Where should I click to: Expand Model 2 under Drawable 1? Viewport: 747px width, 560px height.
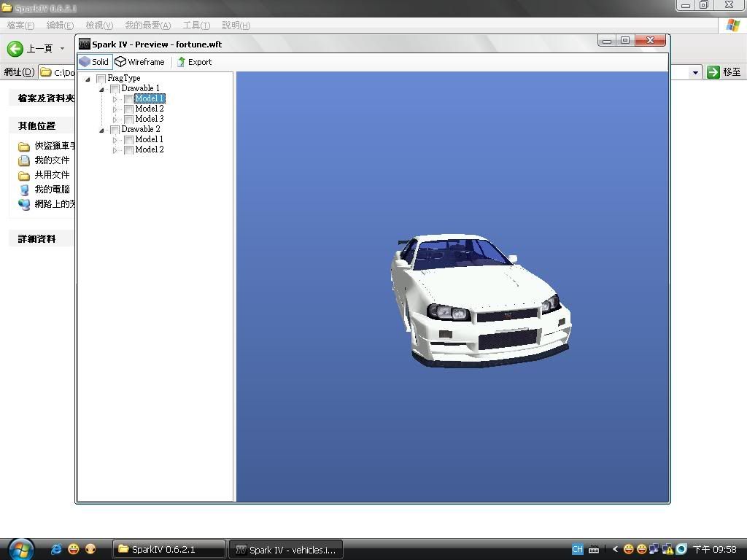click(x=115, y=109)
